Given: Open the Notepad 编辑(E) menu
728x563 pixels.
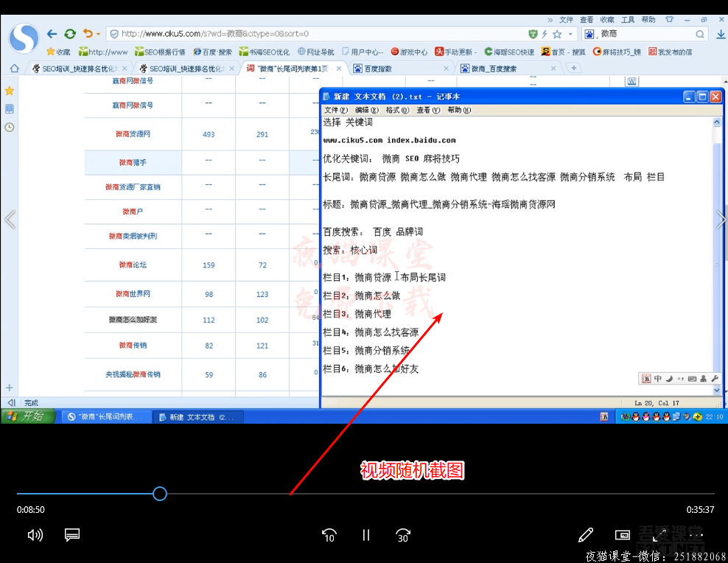Looking at the screenshot, I should coord(367,110).
